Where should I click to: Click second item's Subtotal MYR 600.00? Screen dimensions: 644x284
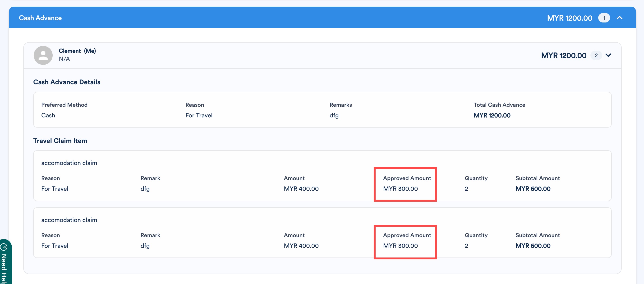click(x=533, y=246)
